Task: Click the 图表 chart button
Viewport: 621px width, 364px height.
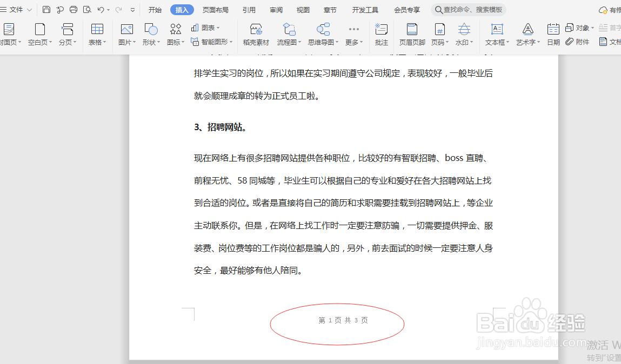Action: (205, 28)
